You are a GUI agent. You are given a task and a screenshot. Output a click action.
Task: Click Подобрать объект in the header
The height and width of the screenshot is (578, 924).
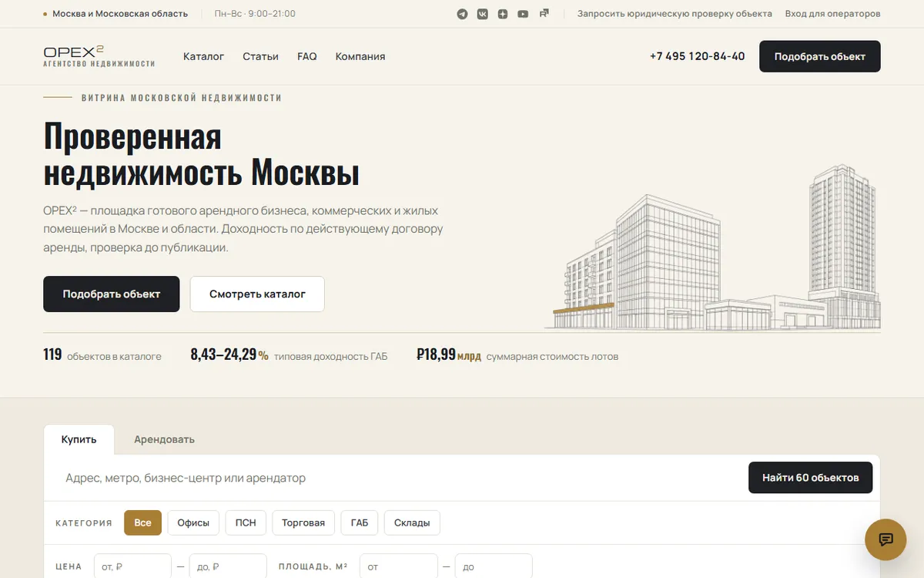[x=819, y=56]
